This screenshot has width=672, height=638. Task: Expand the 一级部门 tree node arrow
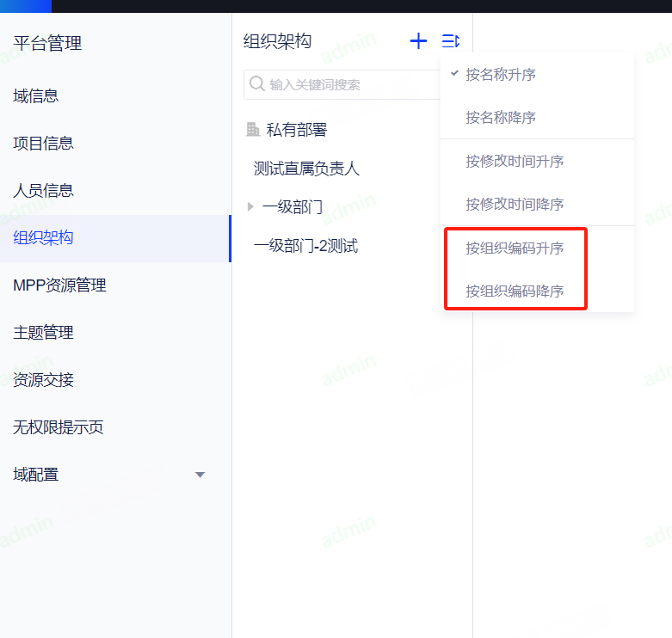(250, 206)
